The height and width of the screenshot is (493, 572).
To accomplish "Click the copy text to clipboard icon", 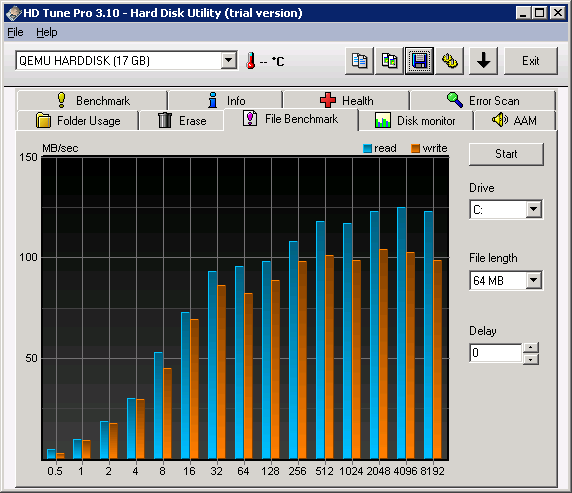I will click(x=359, y=61).
